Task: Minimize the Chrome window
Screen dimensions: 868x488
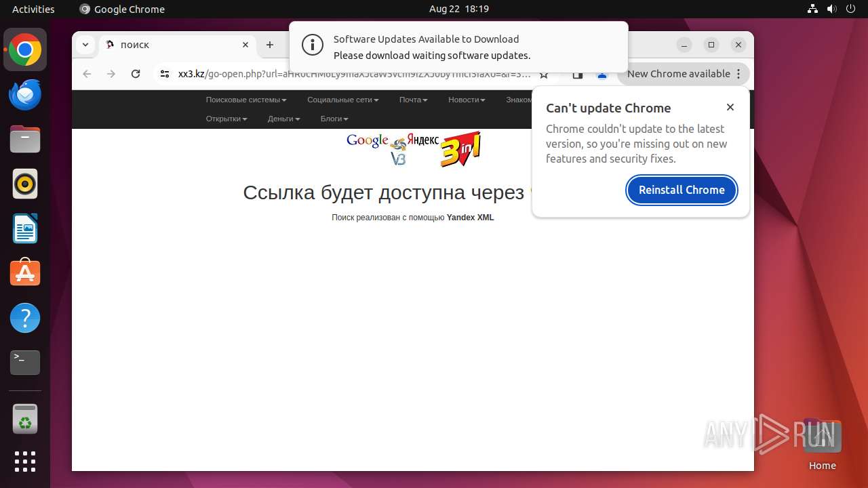Action: (x=685, y=45)
